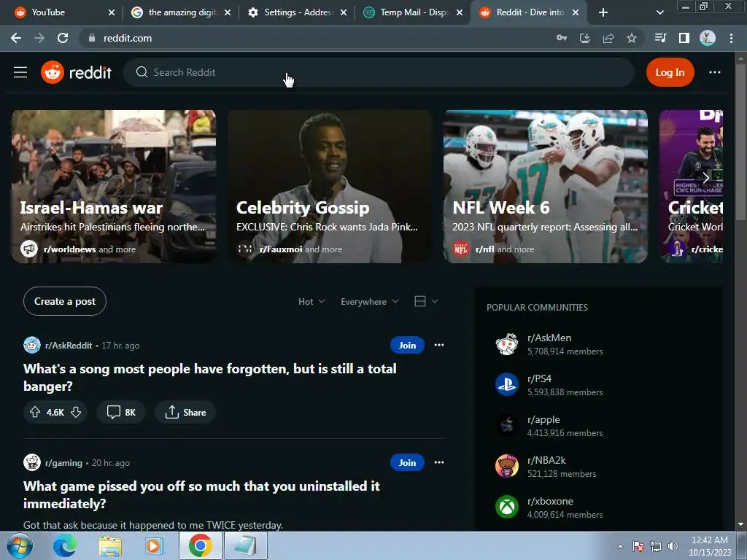Downvote the forgotten song post
Screen dimensions: 747x560
click(x=76, y=413)
